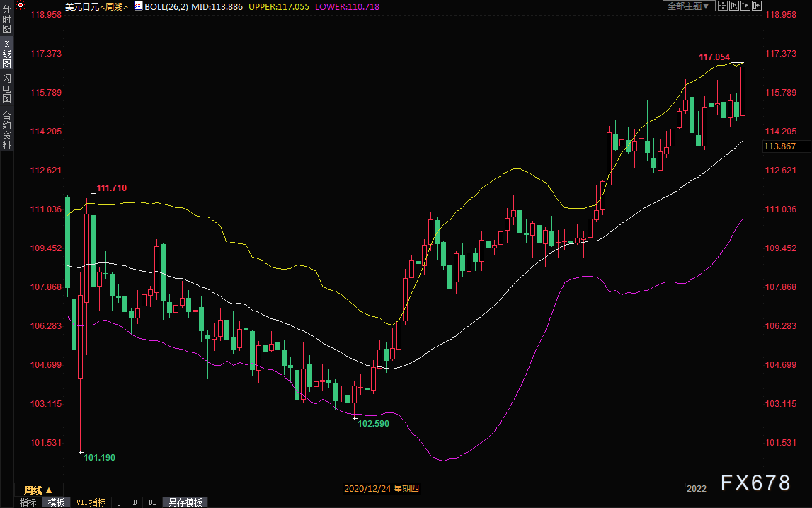Select the 模板 templates tab
812x508 pixels.
click(57, 502)
